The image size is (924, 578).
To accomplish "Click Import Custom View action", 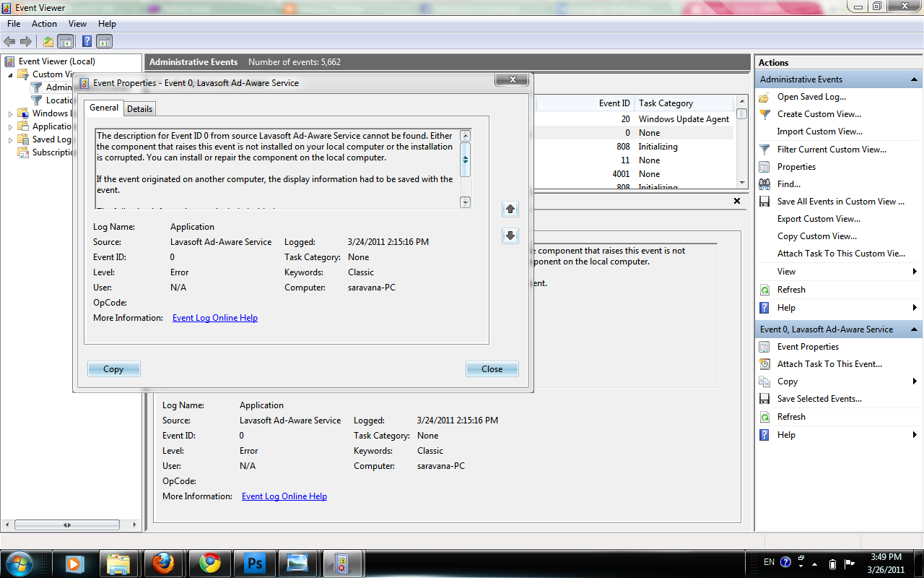I will click(820, 131).
